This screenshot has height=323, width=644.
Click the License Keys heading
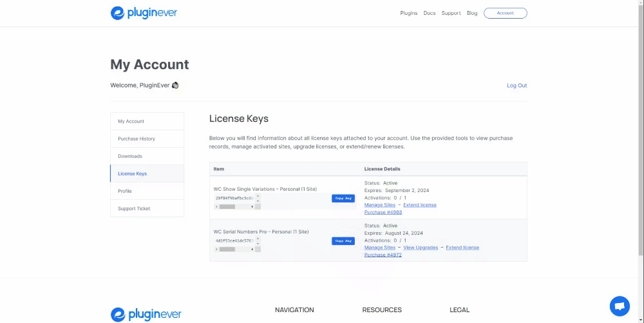[x=239, y=119]
